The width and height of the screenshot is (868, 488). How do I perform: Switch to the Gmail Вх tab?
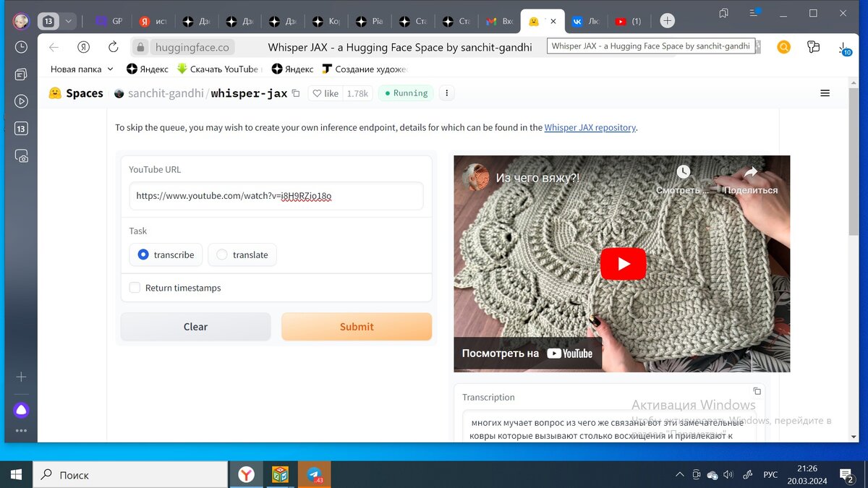coord(501,21)
